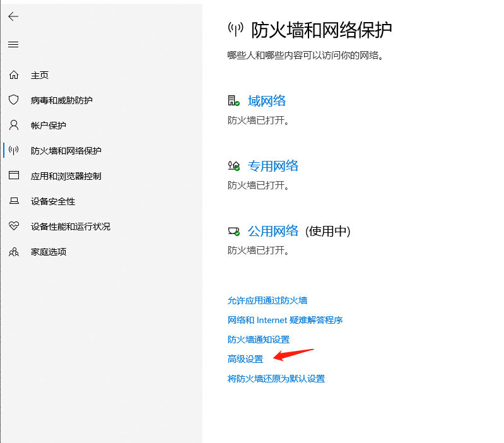The width and height of the screenshot is (504, 443).
Task: Click the virus protection shield icon
Action: point(14,100)
